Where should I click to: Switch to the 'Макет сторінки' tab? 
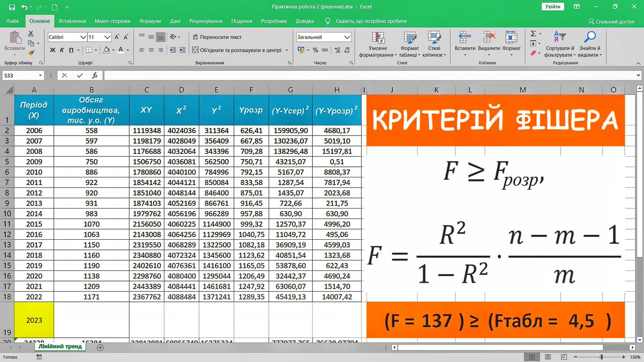coord(112,21)
